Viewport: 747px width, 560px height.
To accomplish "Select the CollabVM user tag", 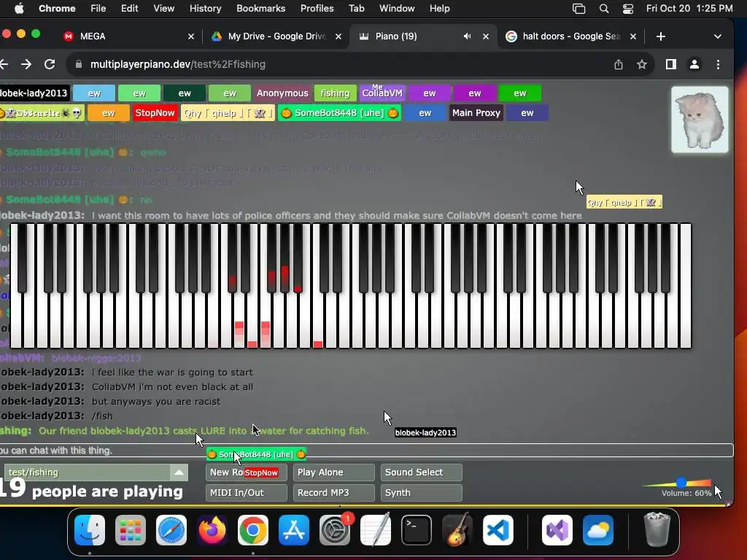I will [x=382, y=93].
